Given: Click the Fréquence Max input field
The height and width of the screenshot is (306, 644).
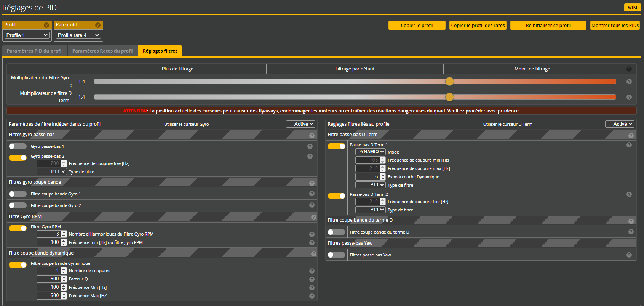Looking at the screenshot, I should click(x=48, y=296).
